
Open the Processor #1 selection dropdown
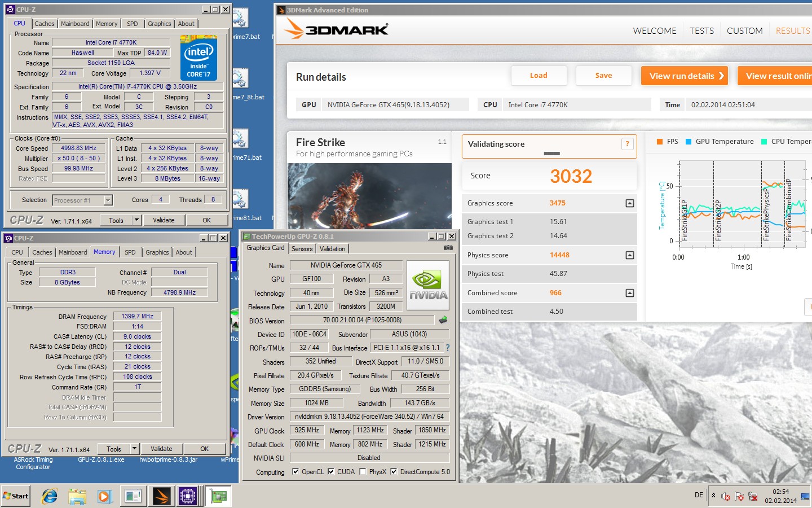tap(108, 200)
